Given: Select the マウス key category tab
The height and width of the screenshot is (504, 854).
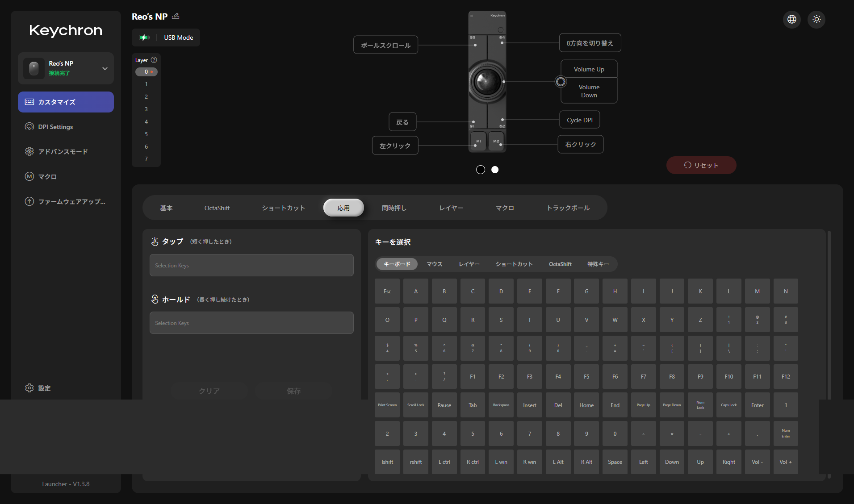Looking at the screenshot, I should [434, 264].
